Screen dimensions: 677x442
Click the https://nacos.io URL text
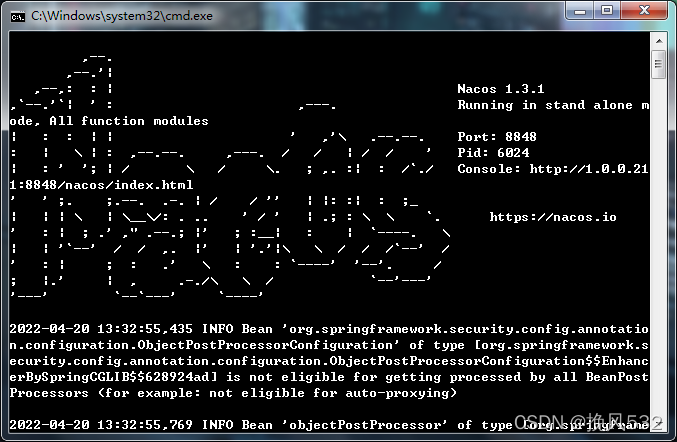[x=553, y=217]
